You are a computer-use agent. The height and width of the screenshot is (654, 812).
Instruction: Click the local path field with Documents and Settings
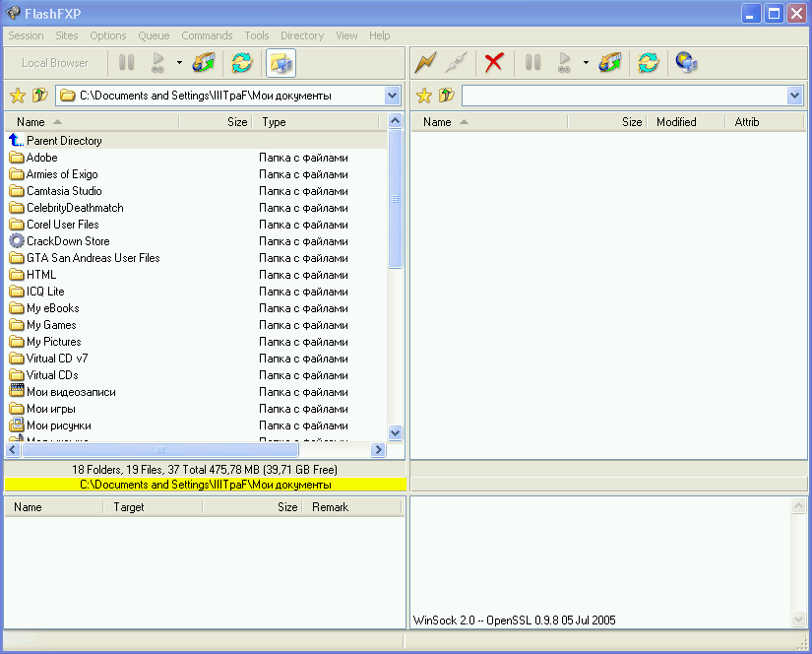click(220, 96)
